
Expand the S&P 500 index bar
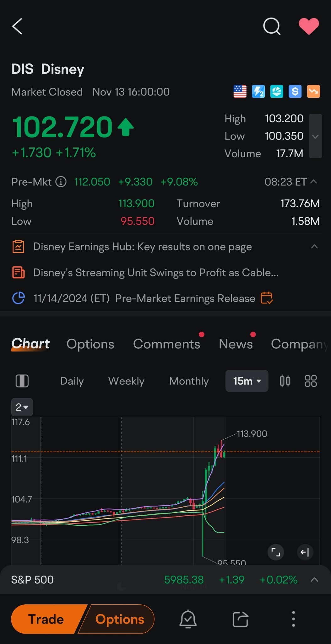click(x=314, y=580)
